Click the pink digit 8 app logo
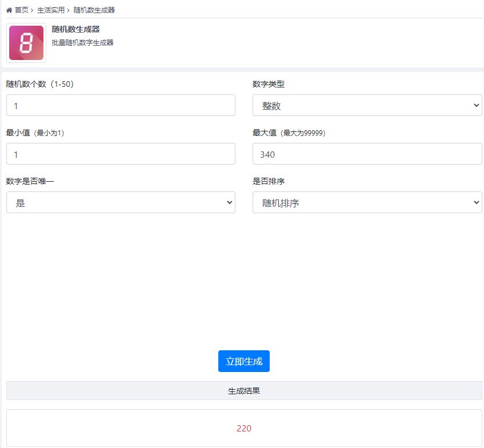 pyautogui.click(x=26, y=43)
